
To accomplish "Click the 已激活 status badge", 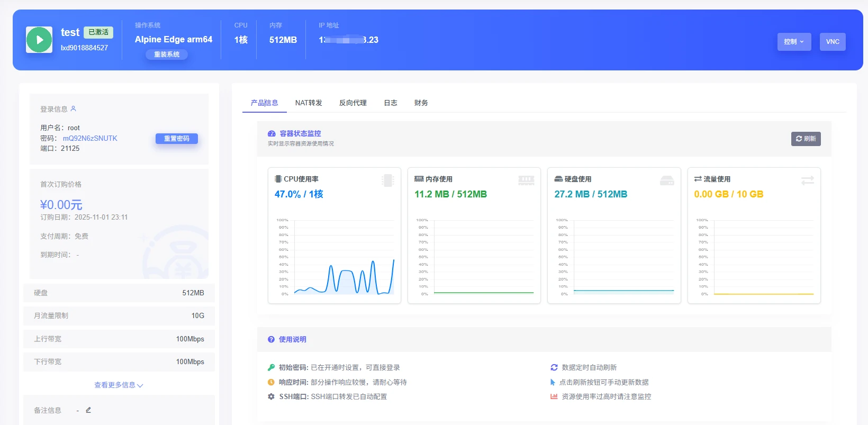I will point(98,32).
